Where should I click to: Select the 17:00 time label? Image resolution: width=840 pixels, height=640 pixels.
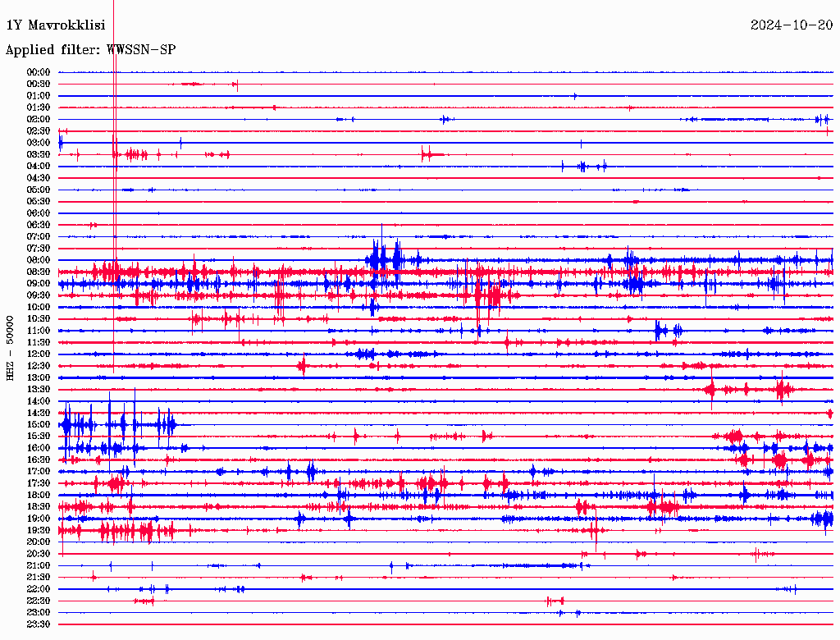pyautogui.click(x=39, y=472)
